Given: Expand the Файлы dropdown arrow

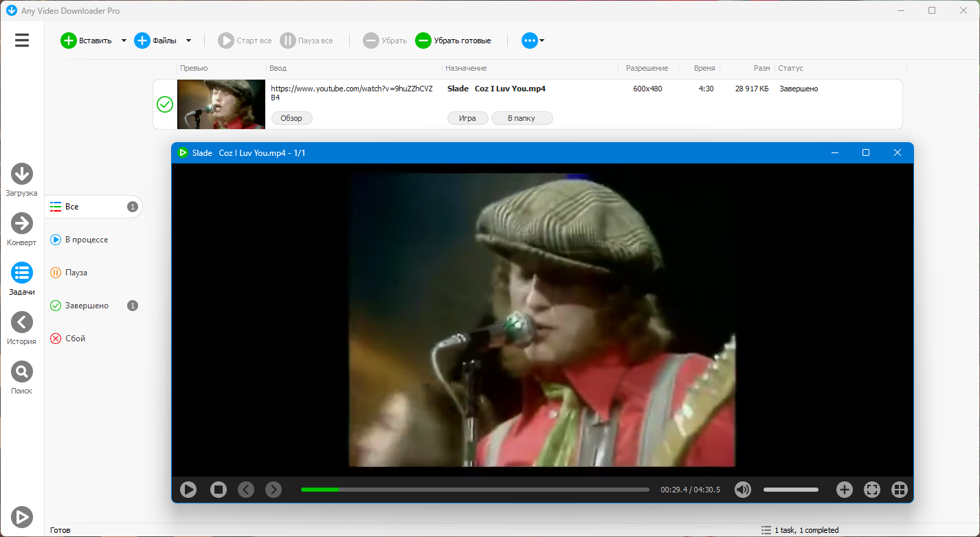Looking at the screenshot, I should [188, 41].
